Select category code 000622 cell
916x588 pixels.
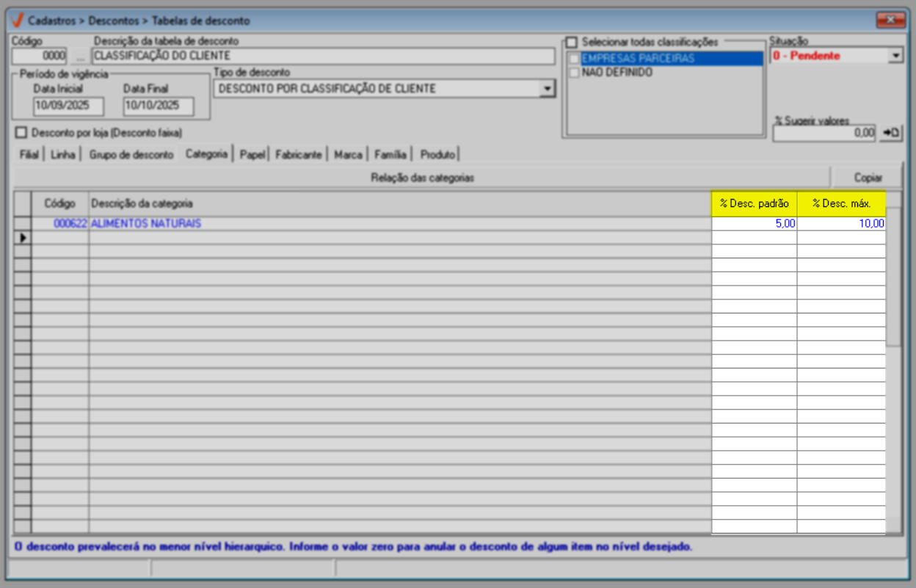pos(60,224)
